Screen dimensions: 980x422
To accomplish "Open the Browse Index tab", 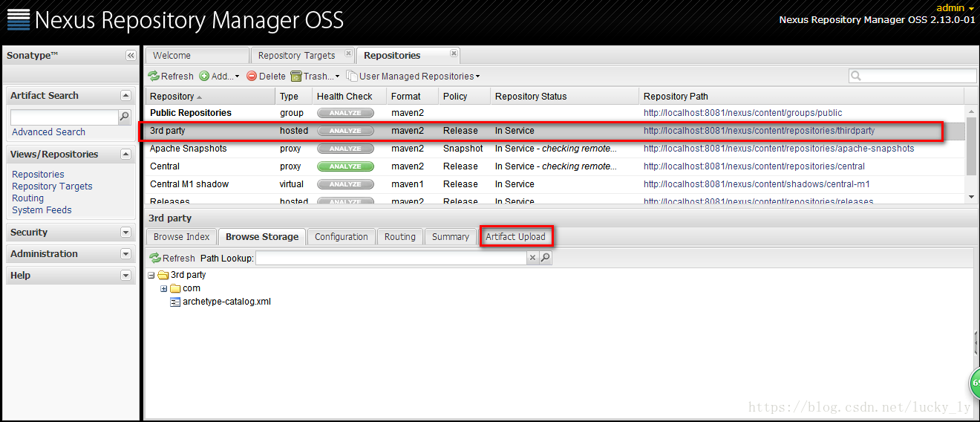I will (181, 237).
